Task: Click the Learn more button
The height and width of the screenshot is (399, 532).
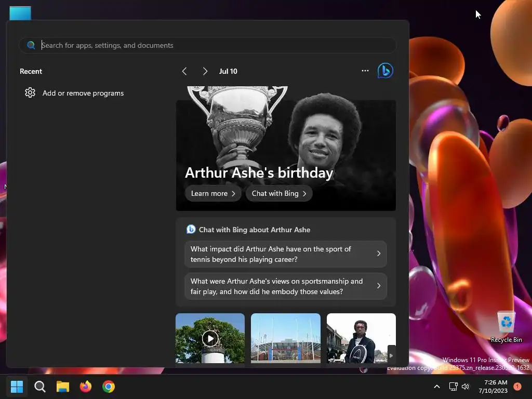Action: (x=213, y=193)
